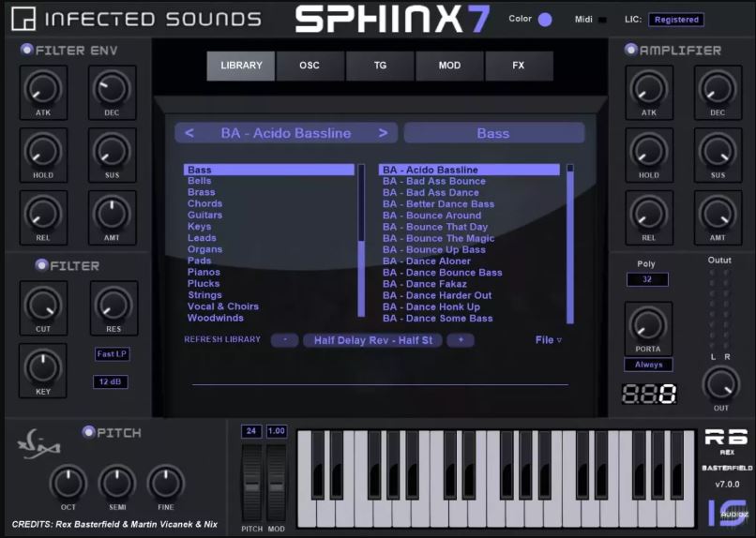
Task: Open the Half Delay Rev effect preset selector
Action: pos(372,340)
